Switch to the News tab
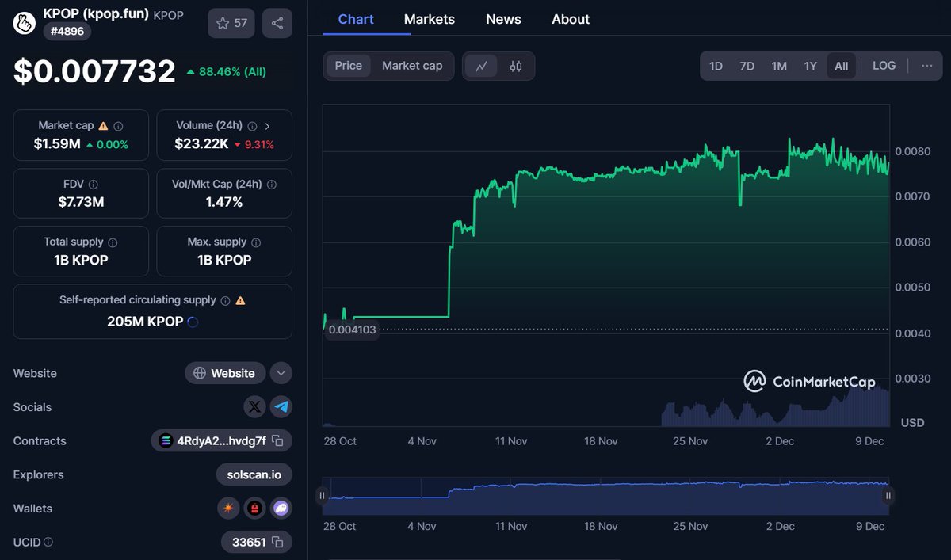Image resolution: width=951 pixels, height=560 pixels. (503, 19)
